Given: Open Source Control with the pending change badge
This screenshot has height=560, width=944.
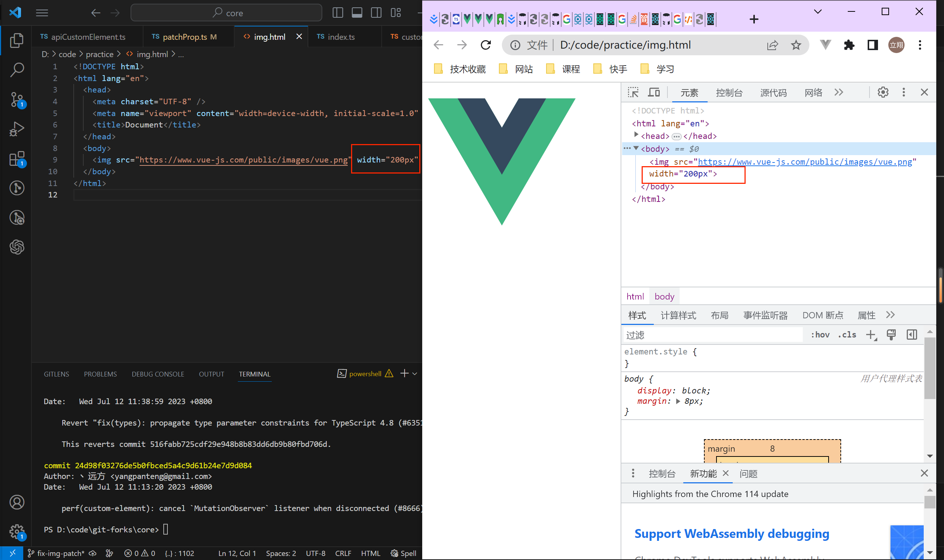Looking at the screenshot, I should point(16,99).
